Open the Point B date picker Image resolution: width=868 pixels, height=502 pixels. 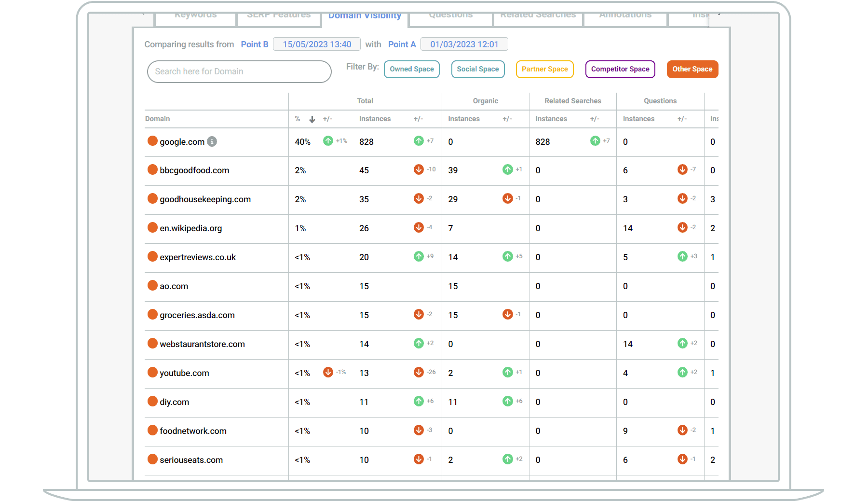tap(317, 44)
